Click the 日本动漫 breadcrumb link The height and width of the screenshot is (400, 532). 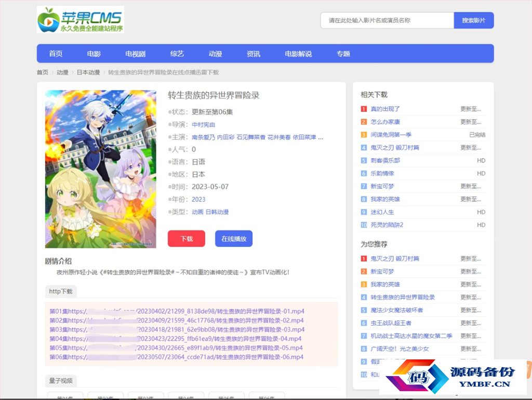tap(88, 72)
